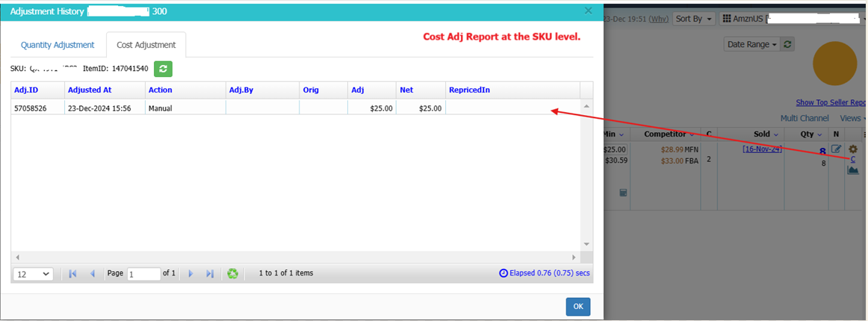
Task: Click the calculator icon in the Min column
Action: tap(624, 193)
